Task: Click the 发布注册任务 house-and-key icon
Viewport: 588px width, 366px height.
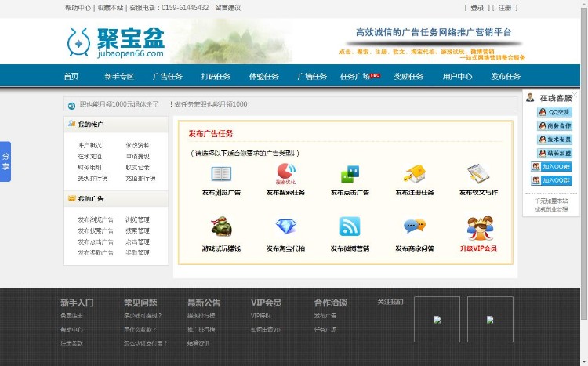Action: [415, 174]
